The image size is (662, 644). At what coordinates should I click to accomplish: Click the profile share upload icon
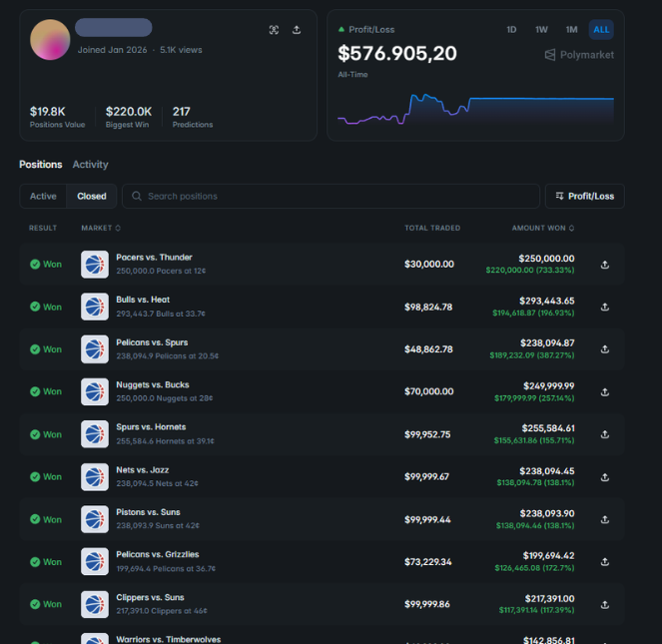(297, 30)
